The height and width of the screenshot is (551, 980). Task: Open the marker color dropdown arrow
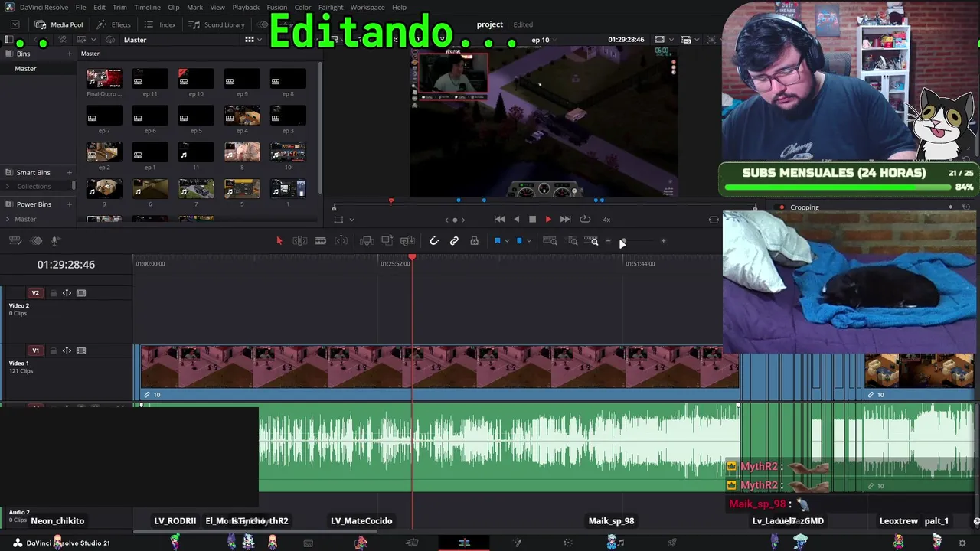(528, 242)
